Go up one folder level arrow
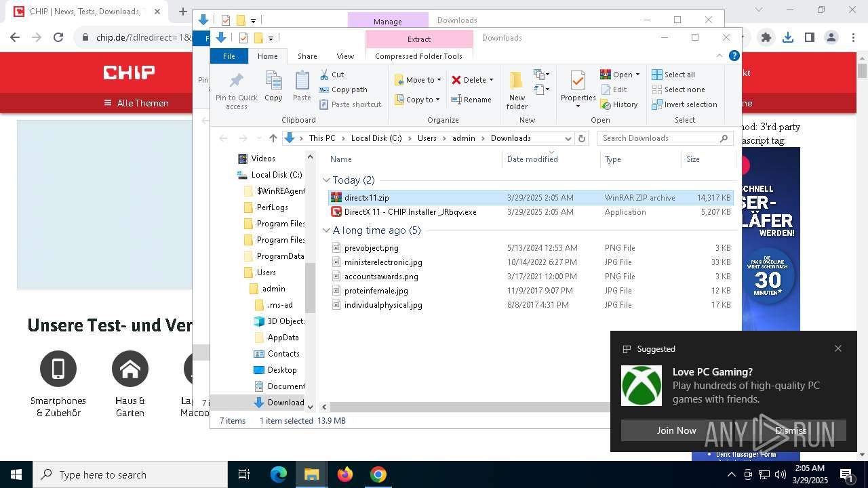This screenshot has height=488, width=868. 273,138
